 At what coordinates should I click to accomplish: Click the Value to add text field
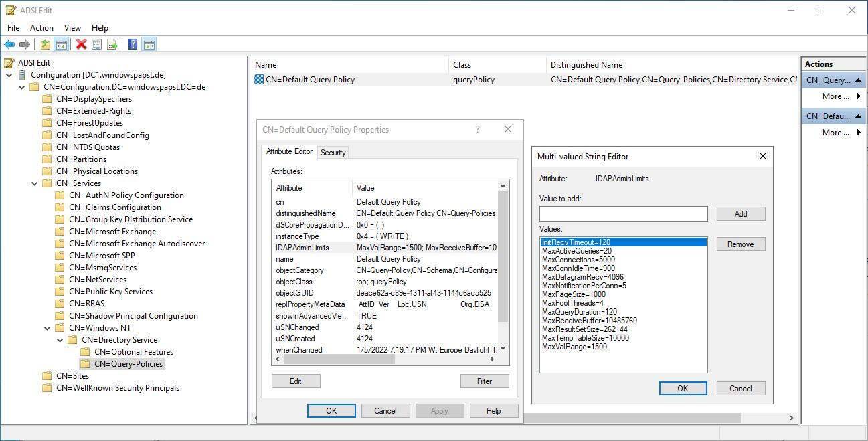(623, 214)
